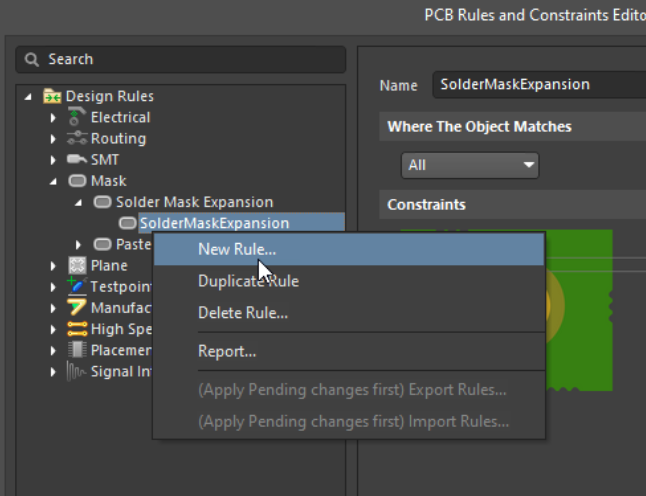Viewport: 646px width, 496px height.
Task: Click the Plane category icon
Action: pos(77,265)
